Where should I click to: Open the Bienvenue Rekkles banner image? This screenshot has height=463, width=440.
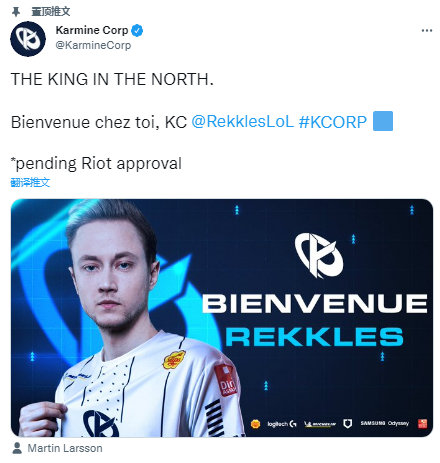tap(222, 318)
